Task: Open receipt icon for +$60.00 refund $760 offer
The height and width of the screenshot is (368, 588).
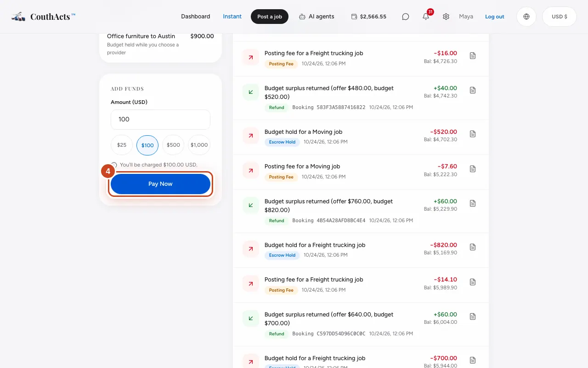Action: tap(473, 203)
